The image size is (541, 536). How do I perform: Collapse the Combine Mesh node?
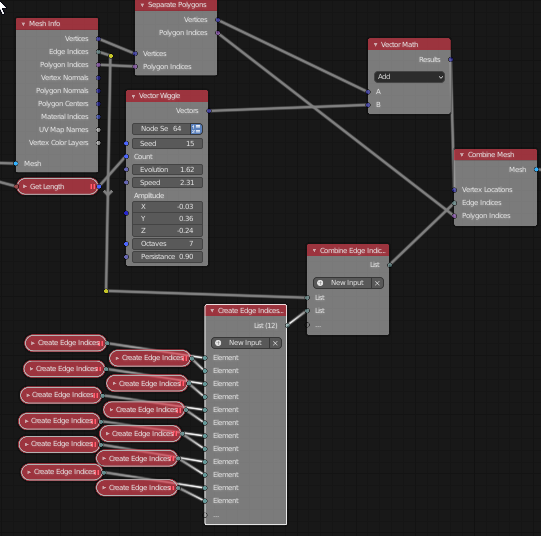[462, 155]
